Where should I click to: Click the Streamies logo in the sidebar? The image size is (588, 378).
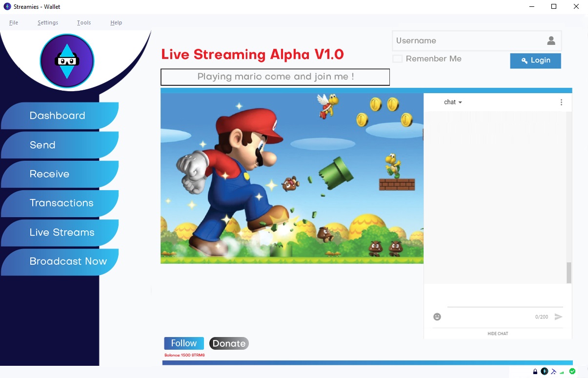click(67, 61)
